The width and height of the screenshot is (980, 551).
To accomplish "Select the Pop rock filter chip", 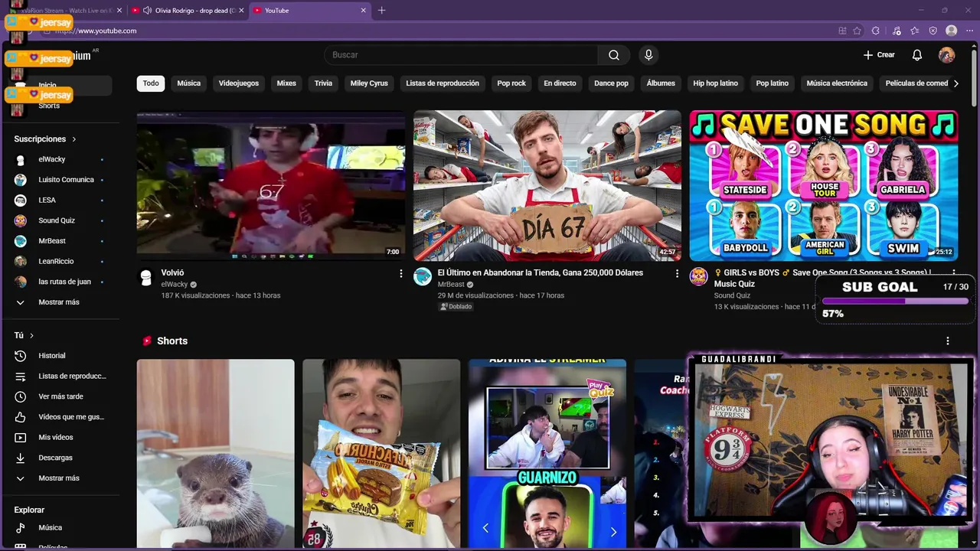I will pyautogui.click(x=511, y=83).
